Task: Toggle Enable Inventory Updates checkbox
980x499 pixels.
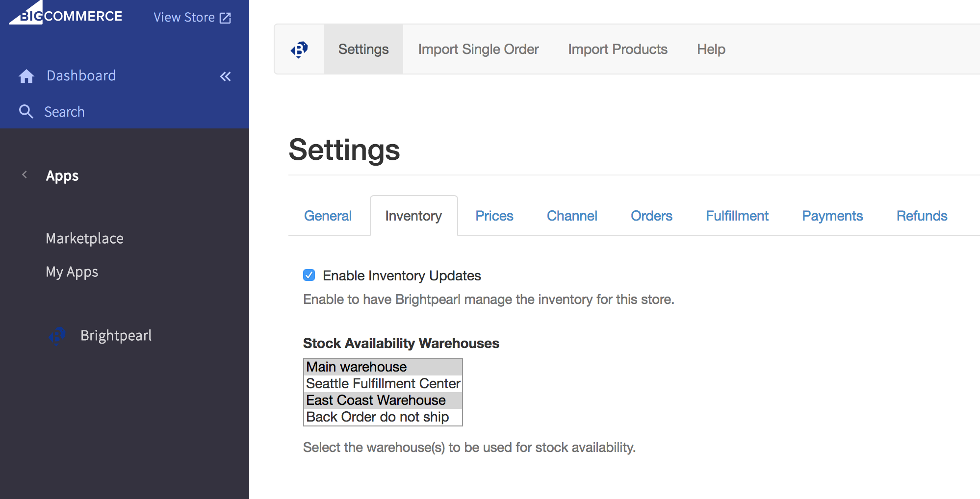Action: (309, 275)
